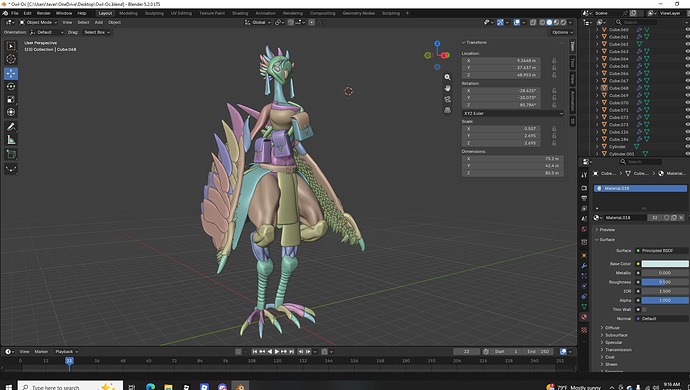Select the Select Box tool icon
The image size is (690, 390).
(11, 46)
